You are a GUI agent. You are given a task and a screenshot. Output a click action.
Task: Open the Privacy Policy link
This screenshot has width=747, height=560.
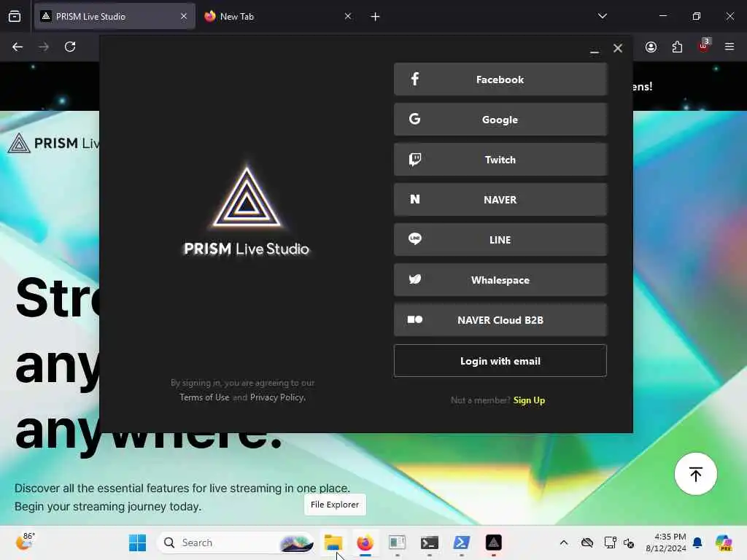(277, 397)
